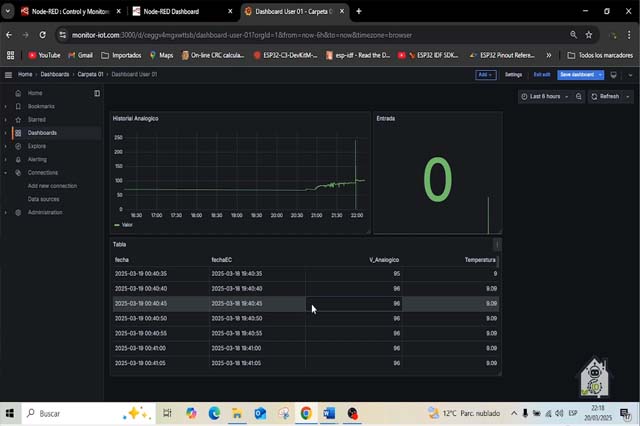
Task: Expand the refresh interval dropdown arrow
Action: click(628, 97)
